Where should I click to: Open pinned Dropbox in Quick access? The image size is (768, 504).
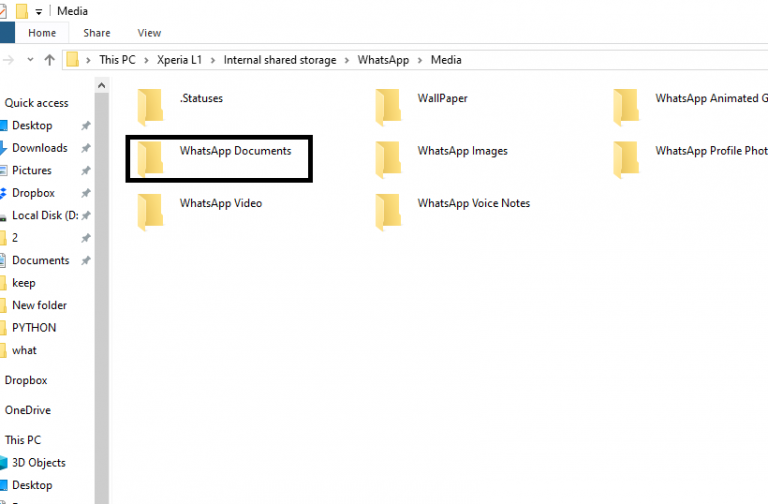33,193
